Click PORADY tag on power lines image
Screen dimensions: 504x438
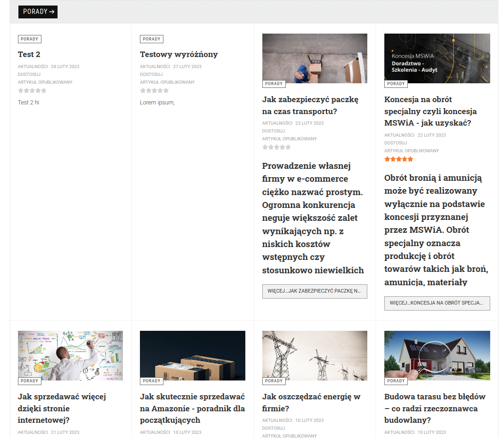[x=274, y=381]
